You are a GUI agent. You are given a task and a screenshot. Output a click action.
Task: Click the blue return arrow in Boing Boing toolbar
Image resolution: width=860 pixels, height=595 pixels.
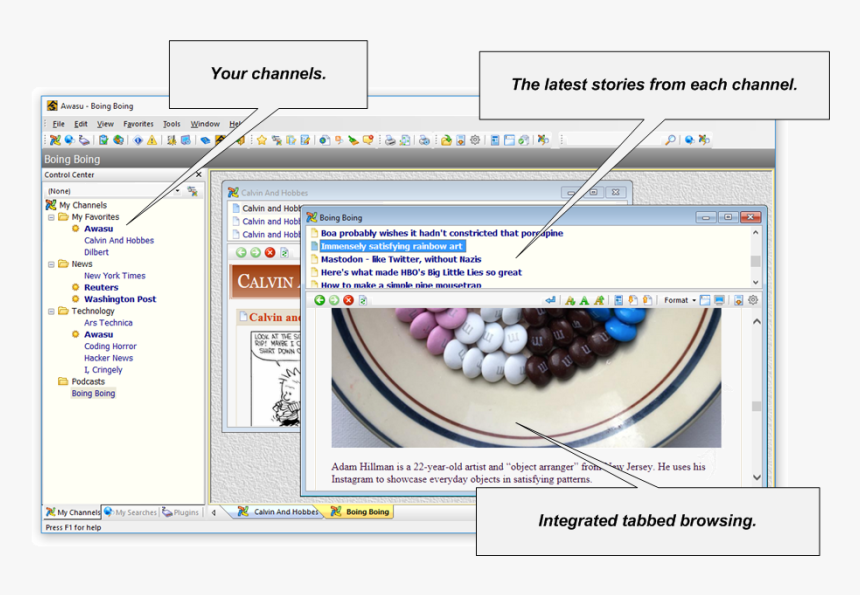tap(550, 300)
